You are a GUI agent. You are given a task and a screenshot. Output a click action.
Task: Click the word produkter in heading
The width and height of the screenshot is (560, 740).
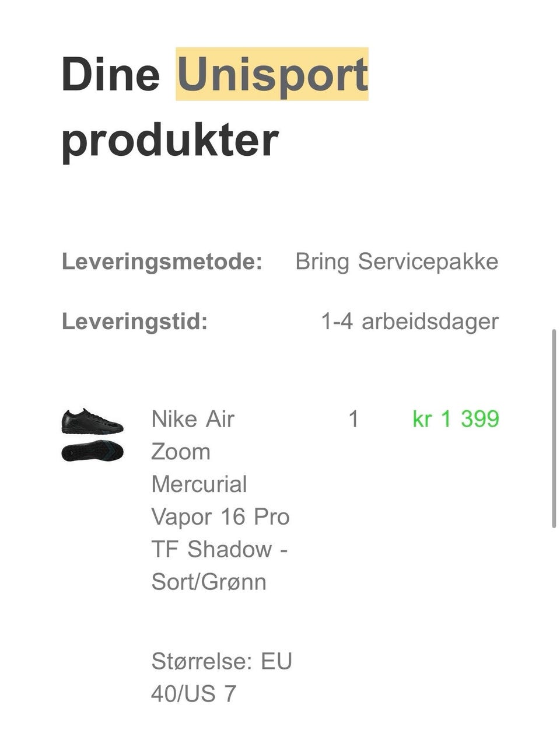click(x=170, y=141)
